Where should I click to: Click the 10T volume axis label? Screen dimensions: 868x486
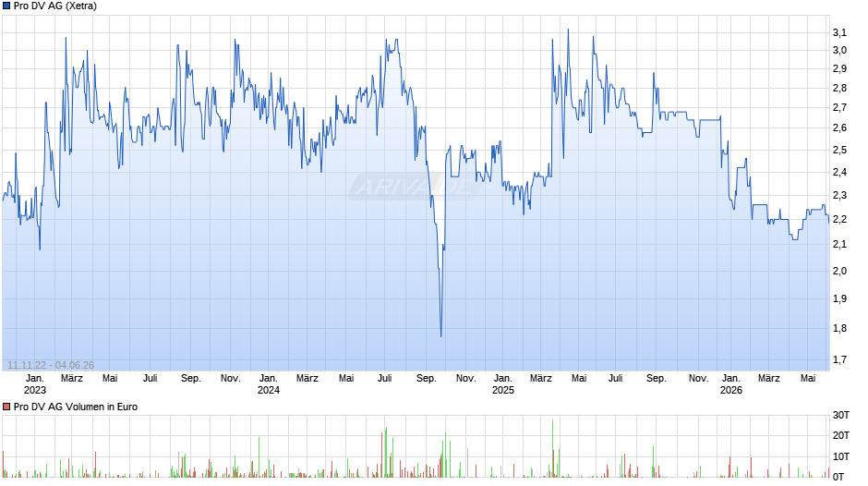point(841,456)
